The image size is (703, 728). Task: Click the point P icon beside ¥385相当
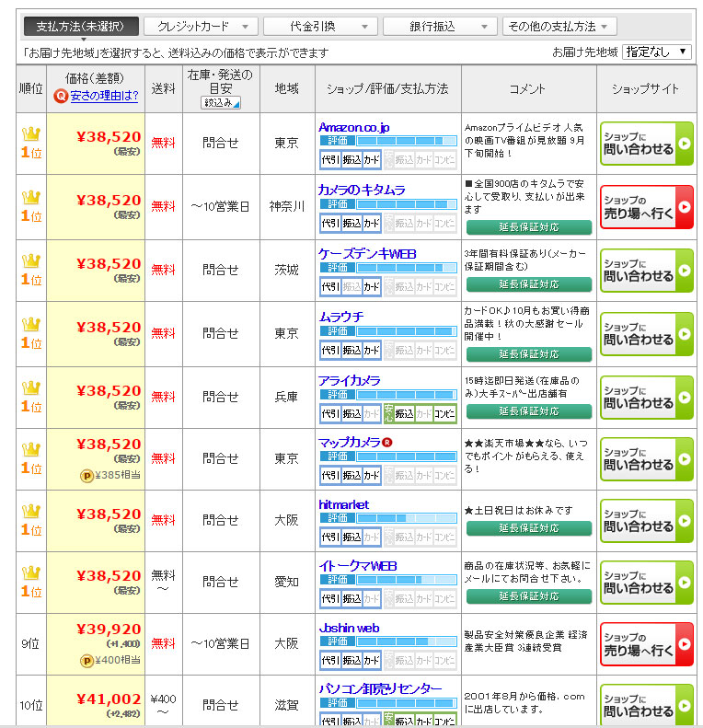click(x=86, y=476)
